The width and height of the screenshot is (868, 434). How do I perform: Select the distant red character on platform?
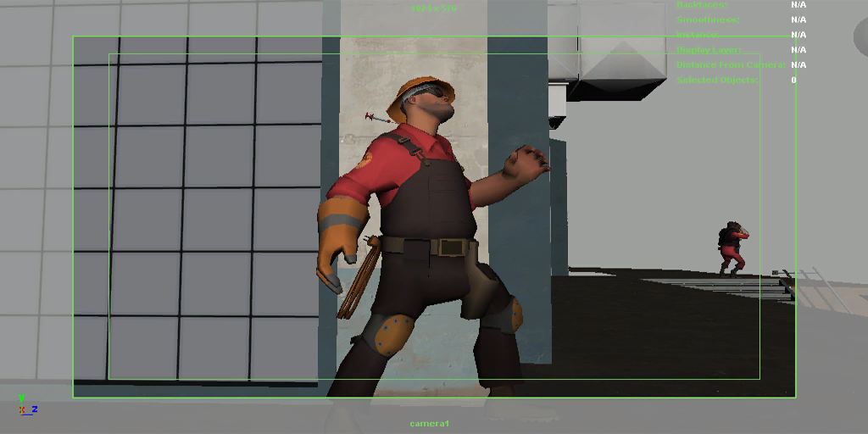tap(733, 249)
